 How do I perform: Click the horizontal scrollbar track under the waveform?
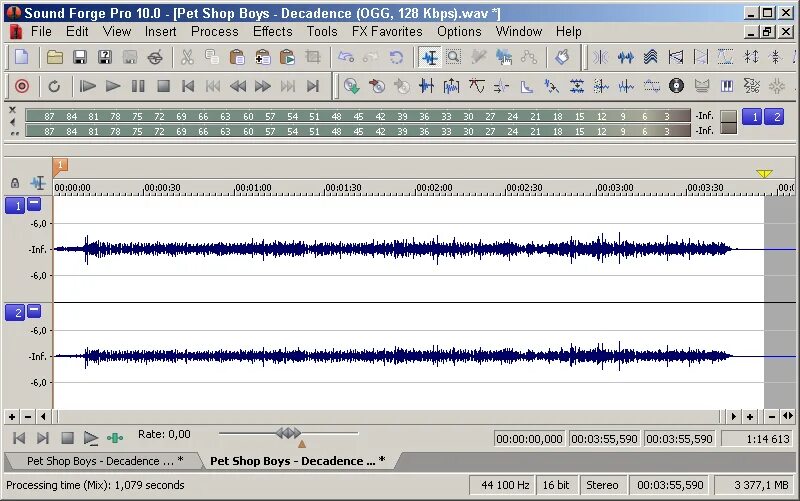point(388,417)
